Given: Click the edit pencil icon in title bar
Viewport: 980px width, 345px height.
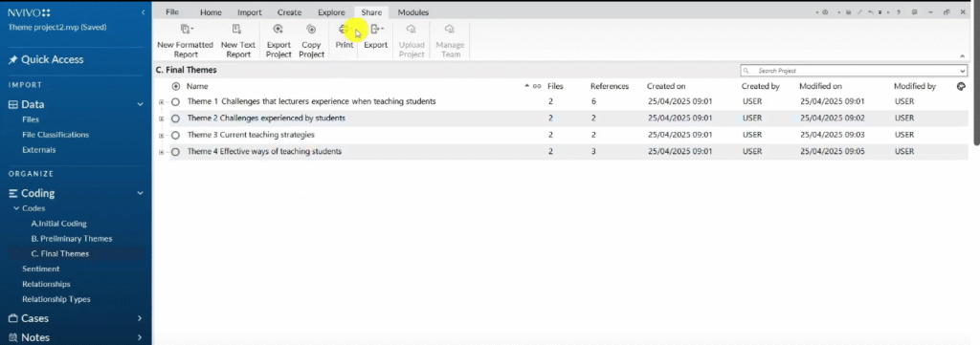Looking at the screenshot, I should (x=859, y=12).
